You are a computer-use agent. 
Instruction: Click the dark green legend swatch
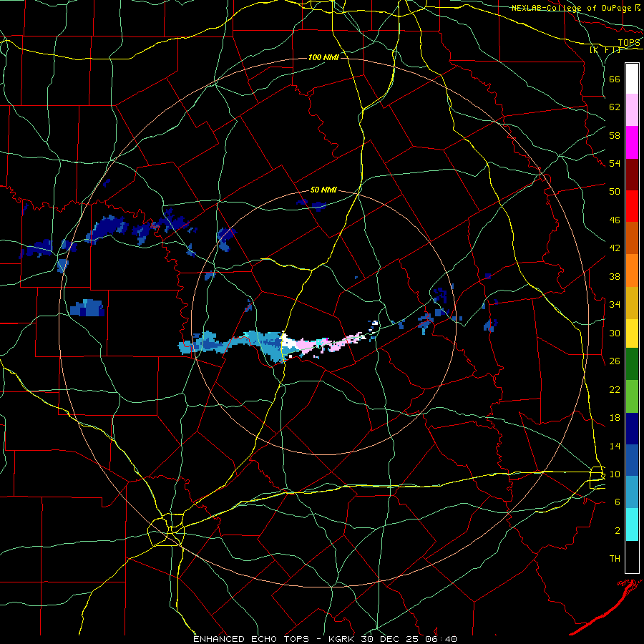click(x=632, y=364)
